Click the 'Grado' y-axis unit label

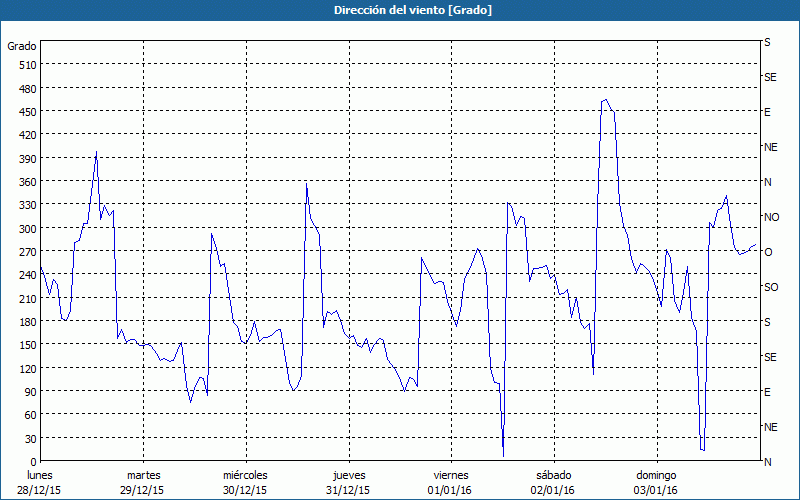point(22,46)
